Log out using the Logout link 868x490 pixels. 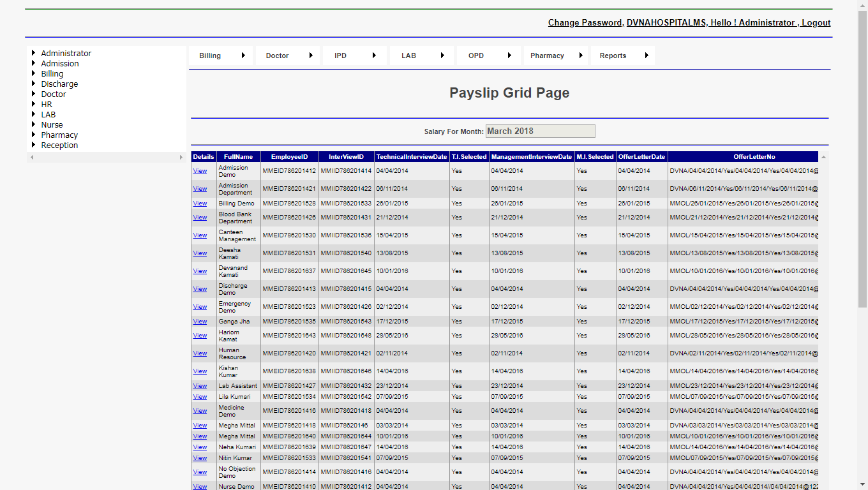pyautogui.click(x=816, y=23)
